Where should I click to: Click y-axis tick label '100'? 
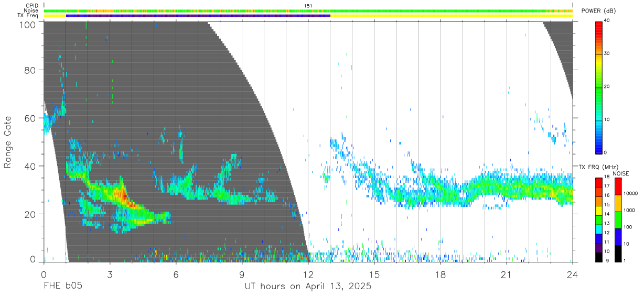27,25
